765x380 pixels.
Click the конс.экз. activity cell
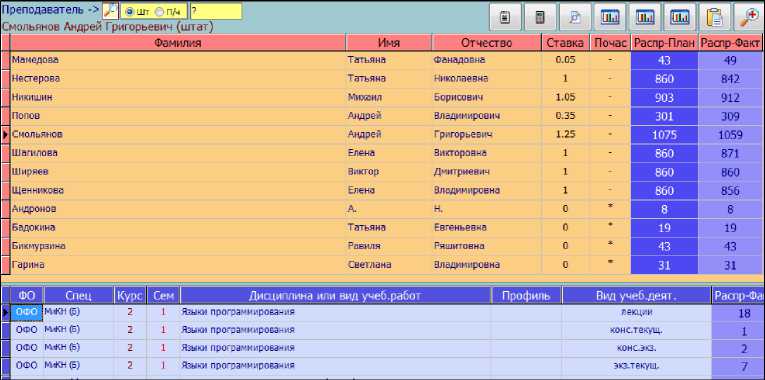coord(636,348)
